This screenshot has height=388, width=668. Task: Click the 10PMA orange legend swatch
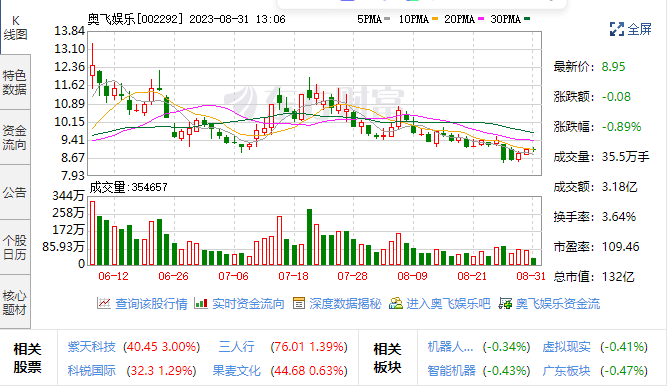point(435,19)
